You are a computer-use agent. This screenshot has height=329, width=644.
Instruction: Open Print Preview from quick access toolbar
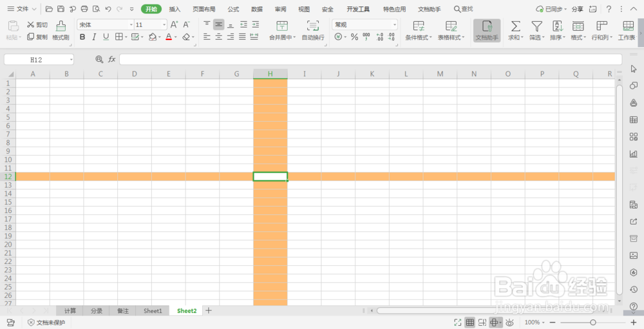(97, 9)
